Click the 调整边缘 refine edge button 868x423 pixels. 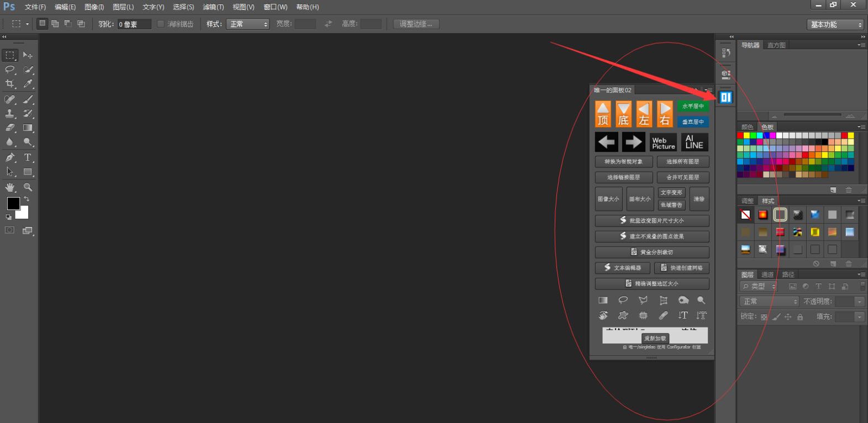[416, 24]
